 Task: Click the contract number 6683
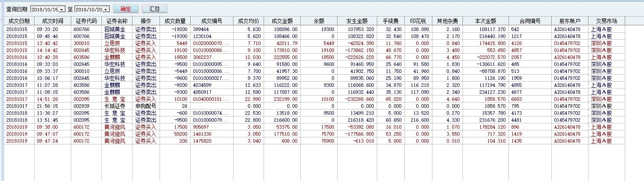click(516, 99)
